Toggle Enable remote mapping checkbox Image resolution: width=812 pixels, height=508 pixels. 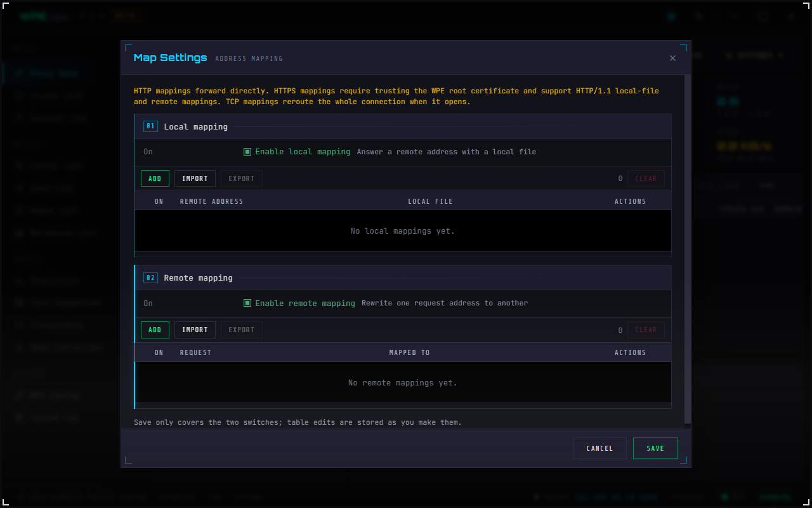pyautogui.click(x=247, y=303)
